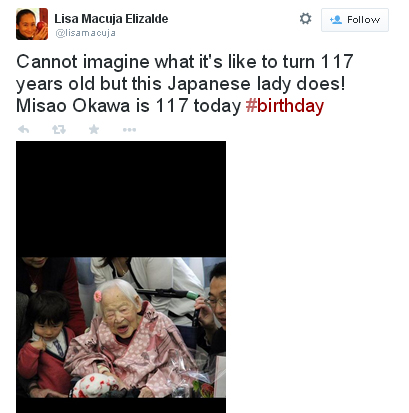The image size is (409, 413).
Task: Open the #birthday hashtag
Action: pos(285,106)
